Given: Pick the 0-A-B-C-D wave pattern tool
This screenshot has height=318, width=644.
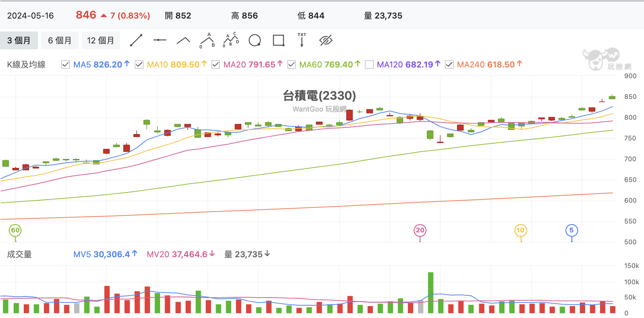Looking at the screenshot, I should click(x=231, y=40).
